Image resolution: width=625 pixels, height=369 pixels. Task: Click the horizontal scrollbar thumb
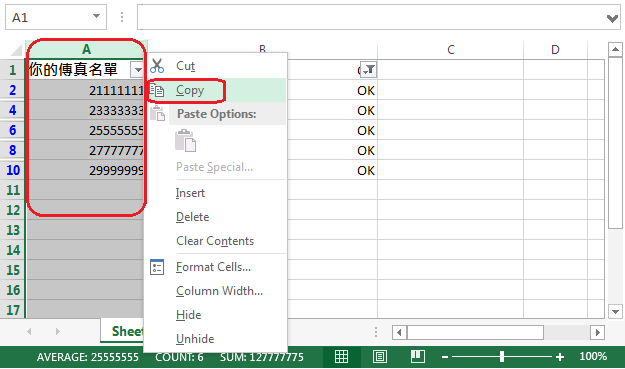(x=475, y=332)
